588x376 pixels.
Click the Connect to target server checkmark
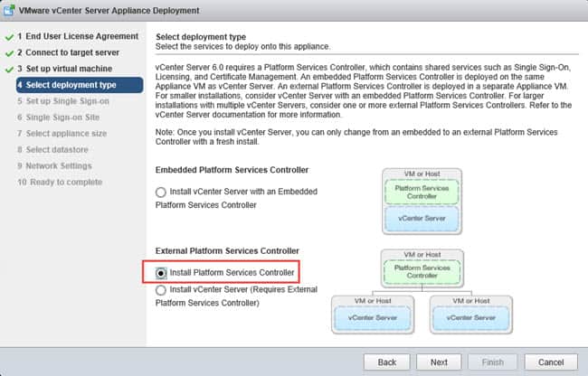(9, 53)
